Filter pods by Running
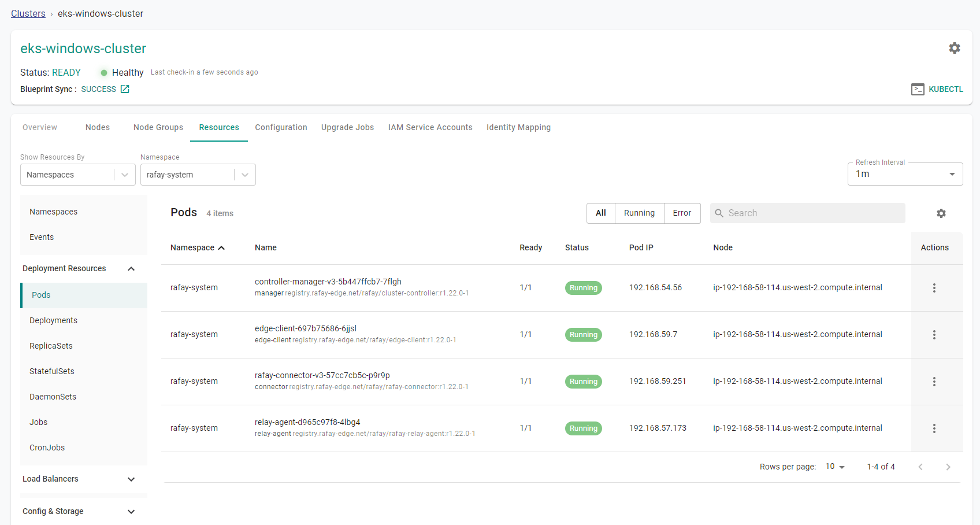The image size is (980, 525). click(640, 213)
